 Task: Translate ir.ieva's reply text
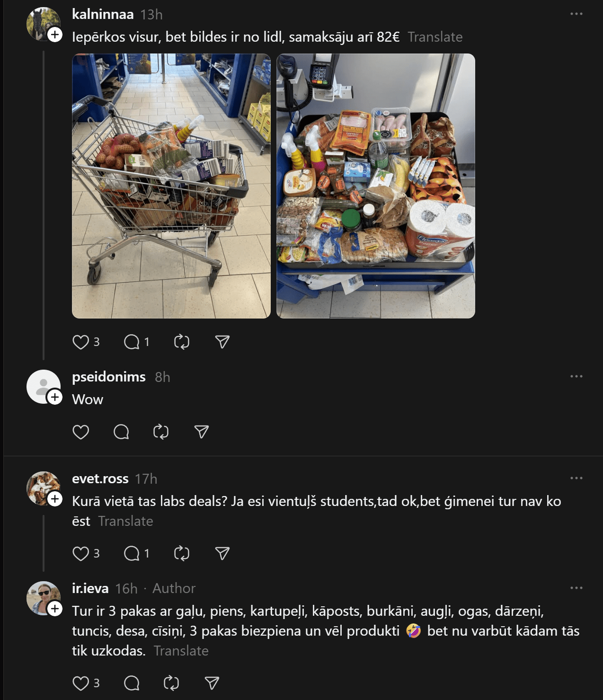click(x=181, y=651)
